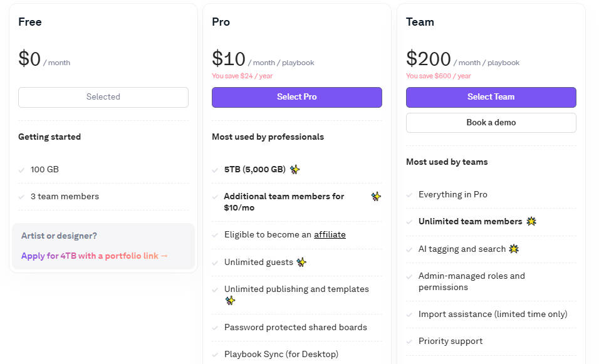Click the Playbook Sync (for Desktop) feature
The width and height of the screenshot is (599, 364).
281,354
